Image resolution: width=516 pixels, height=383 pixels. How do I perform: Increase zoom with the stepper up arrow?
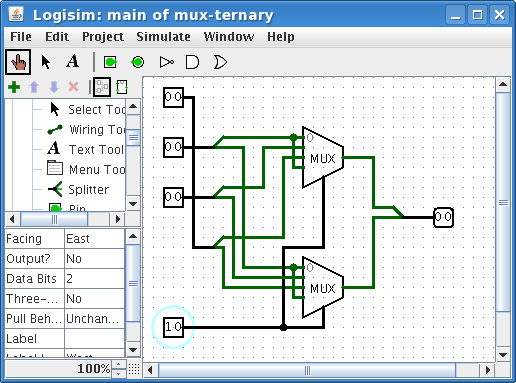[118, 364]
